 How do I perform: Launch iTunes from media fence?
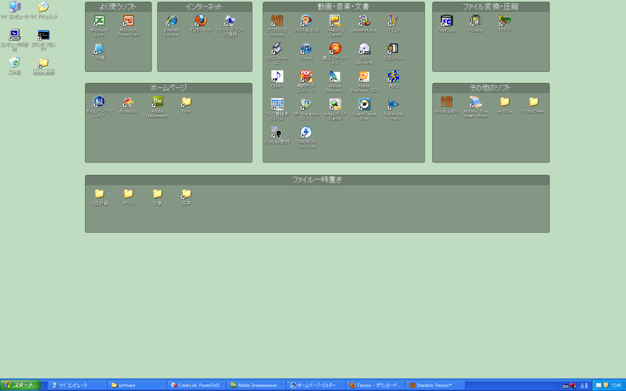(x=306, y=49)
